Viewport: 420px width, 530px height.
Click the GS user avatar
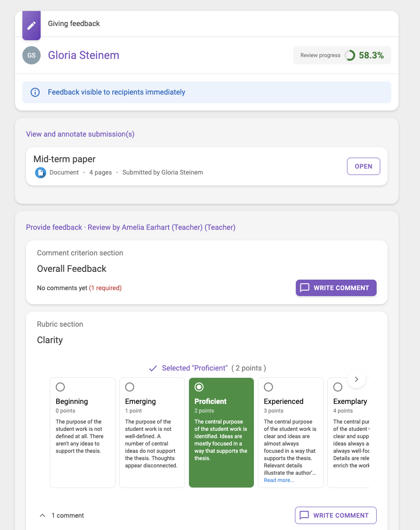[31, 55]
